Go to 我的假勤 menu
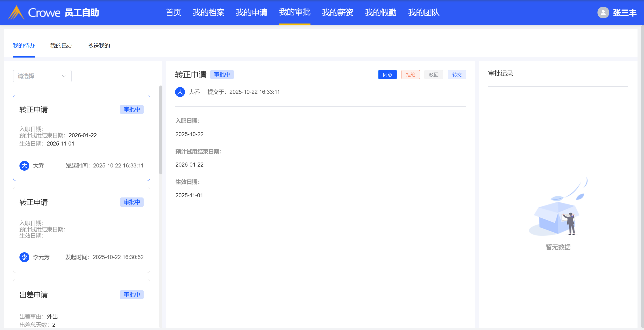644x330 pixels. [380, 13]
